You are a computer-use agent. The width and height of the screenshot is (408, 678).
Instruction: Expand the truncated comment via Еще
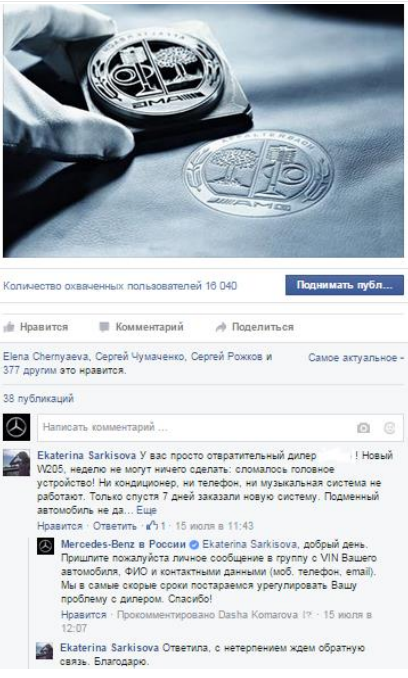click(147, 510)
